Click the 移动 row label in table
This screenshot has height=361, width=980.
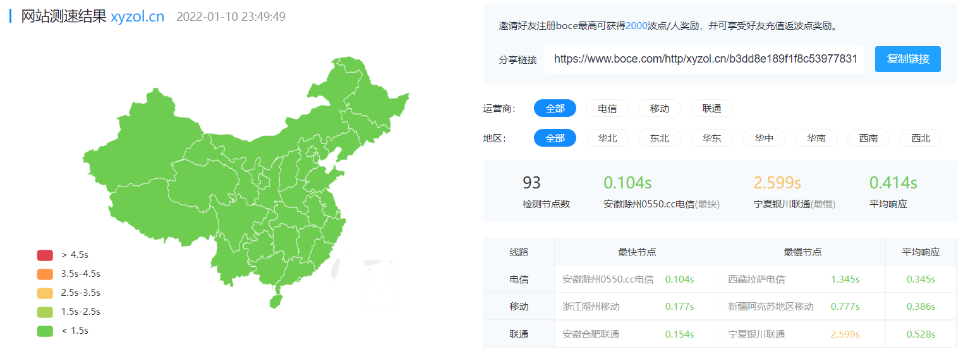coord(519,306)
